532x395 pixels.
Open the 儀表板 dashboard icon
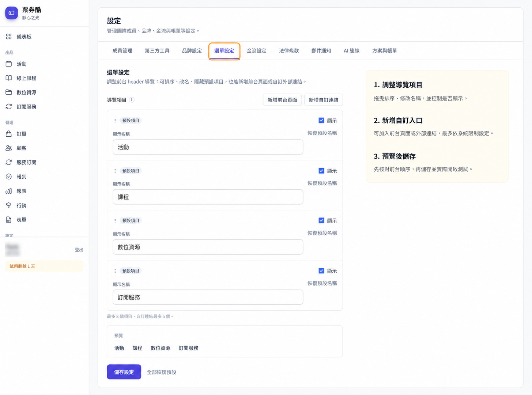[9, 37]
